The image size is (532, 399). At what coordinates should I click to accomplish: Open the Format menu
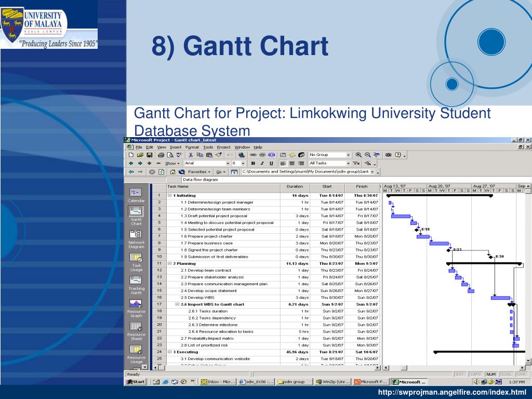(x=192, y=147)
